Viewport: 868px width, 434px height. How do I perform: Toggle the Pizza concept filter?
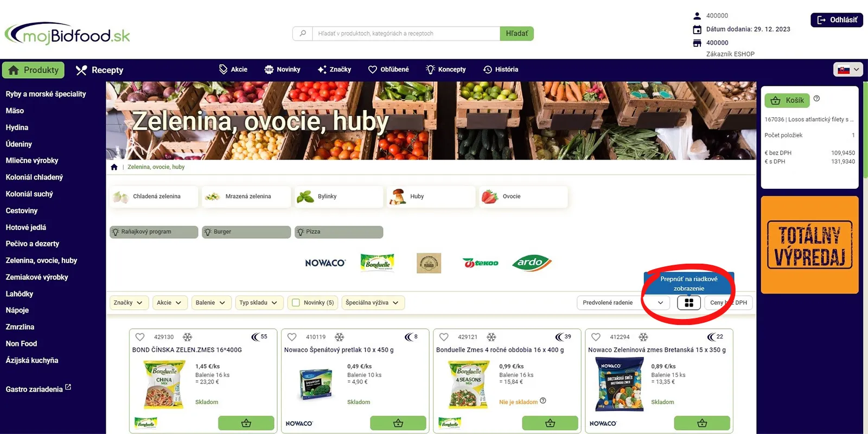tap(339, 232)
